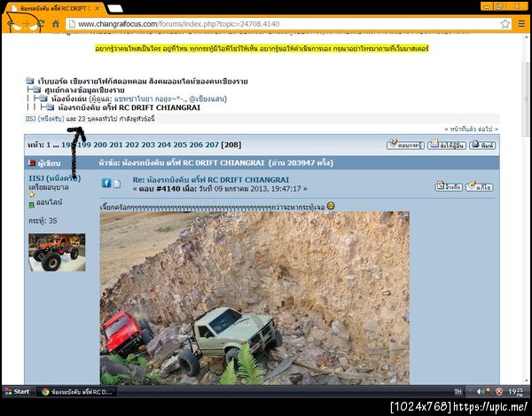Click the yellow highlighted notice text
This screenshot has height=416, width=532.
(262, 49)
